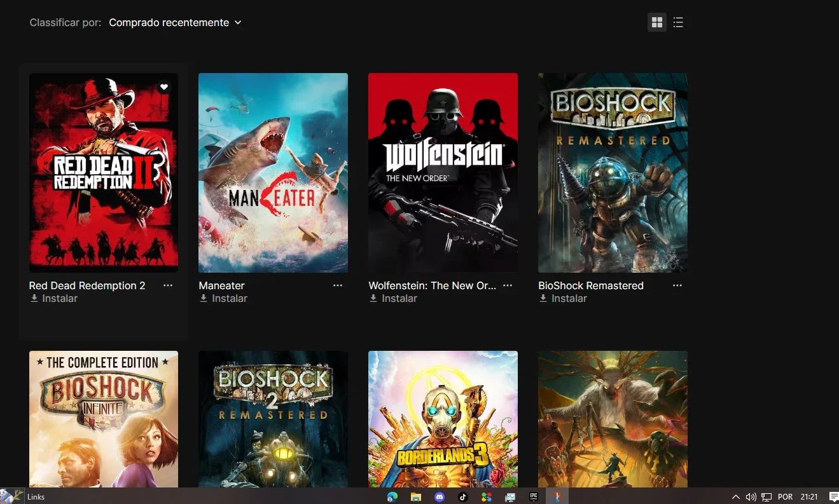
Task: Open TikTok from the taskbar
Action: tap(463, 496)
